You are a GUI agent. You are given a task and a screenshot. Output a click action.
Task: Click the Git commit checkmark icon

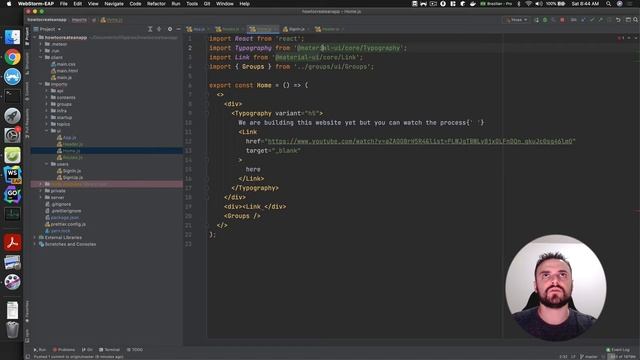pos(592,20)
